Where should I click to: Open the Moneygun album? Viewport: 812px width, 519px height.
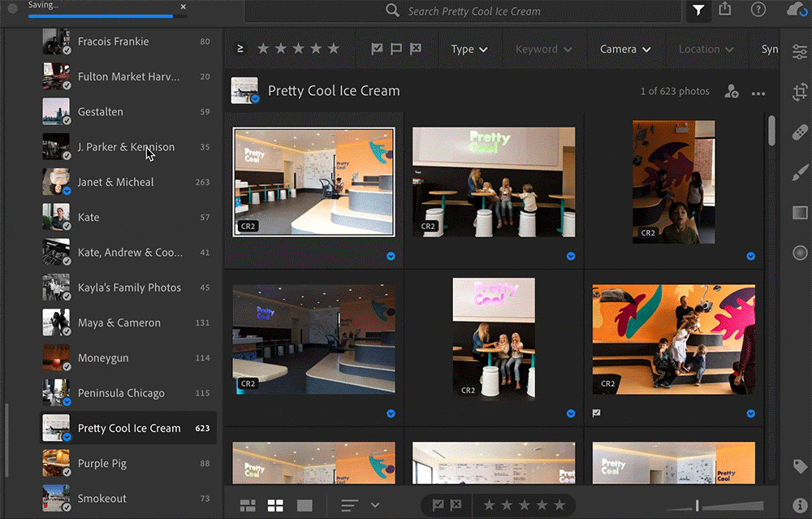(128, 358)
